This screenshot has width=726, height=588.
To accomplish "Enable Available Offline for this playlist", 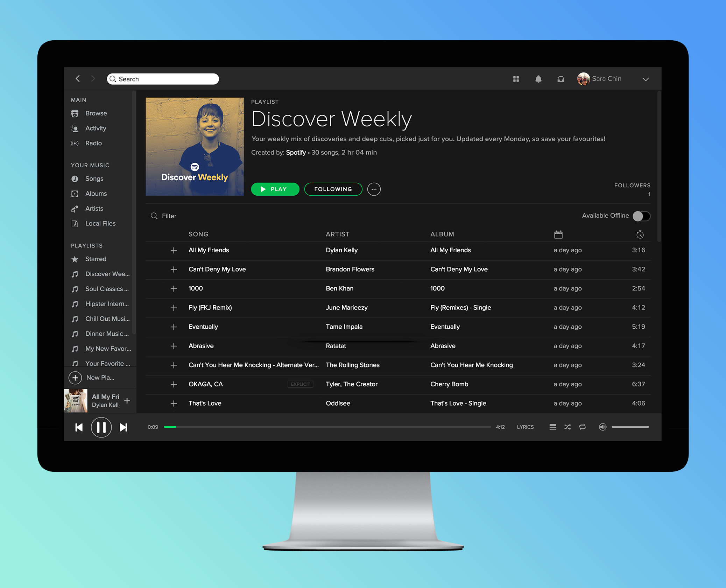I will [x=641, y=216].
